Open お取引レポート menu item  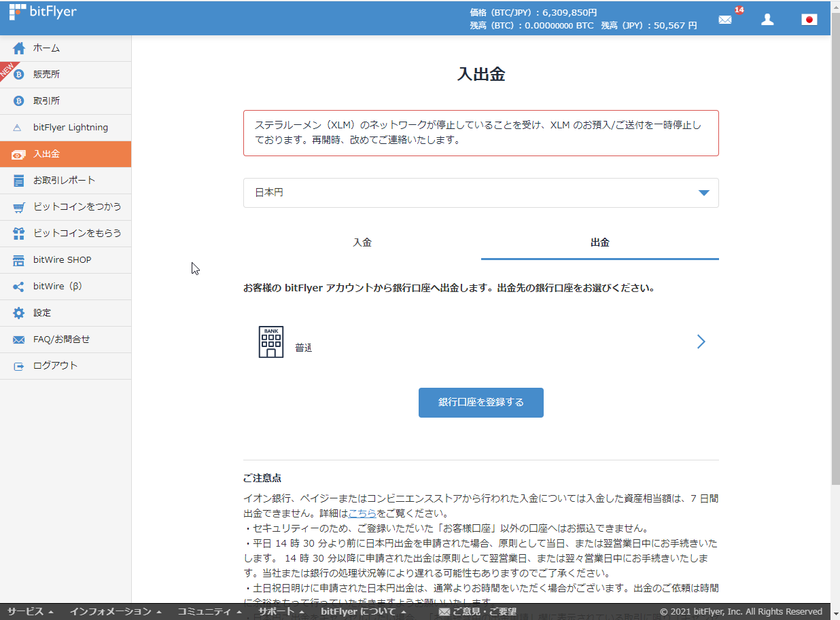[65, 181]
